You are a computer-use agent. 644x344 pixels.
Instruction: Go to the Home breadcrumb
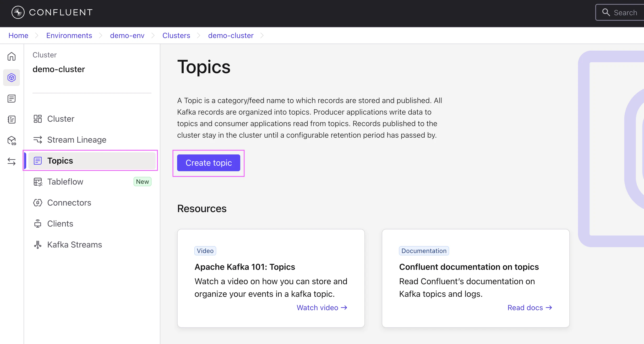[18, 35]
